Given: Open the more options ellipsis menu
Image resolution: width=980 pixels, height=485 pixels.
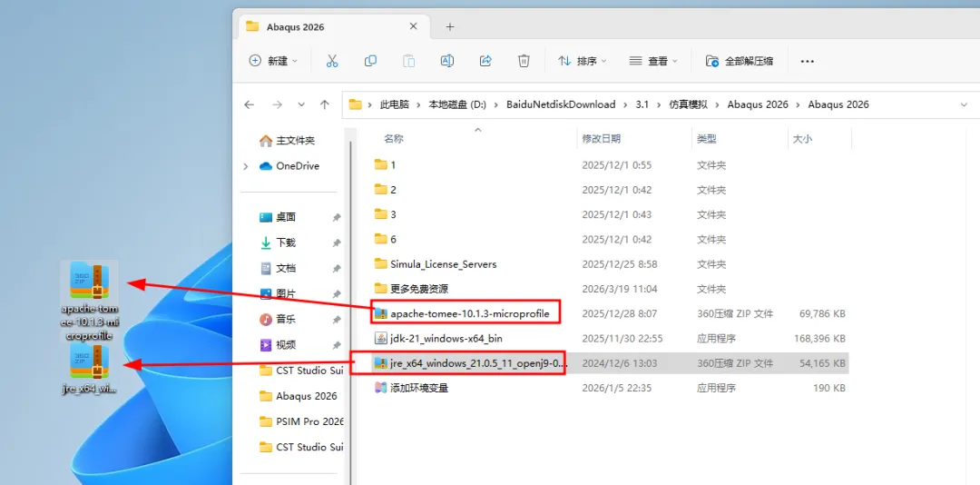Looking at the screenshot, I should (808, 62).
